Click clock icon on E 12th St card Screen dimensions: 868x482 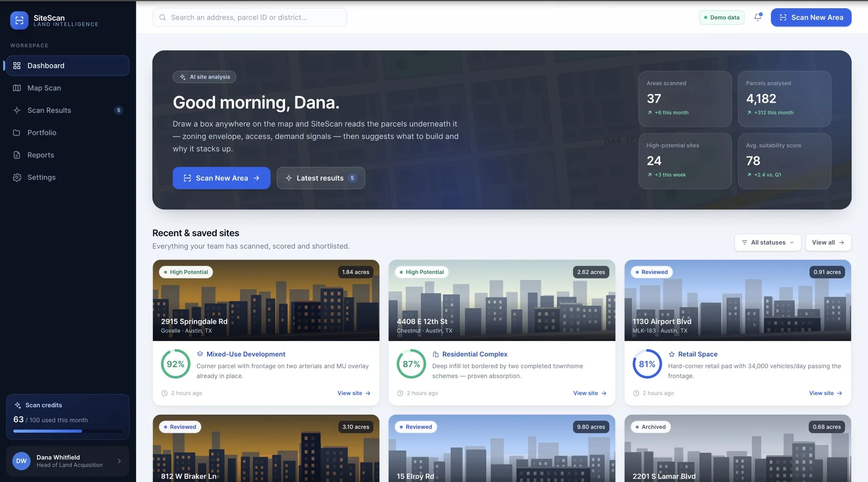coord(400,393)
